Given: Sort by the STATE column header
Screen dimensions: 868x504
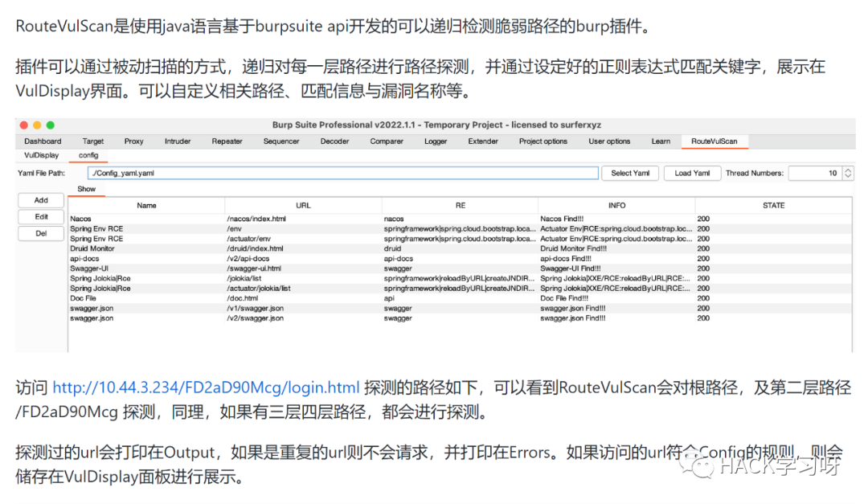Looking at the screenshot, I should point(773,206).
